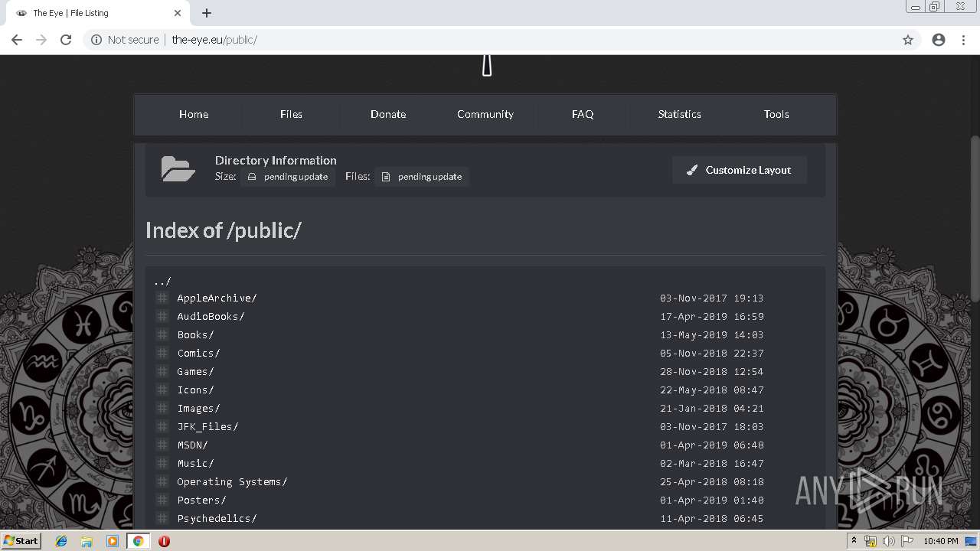Click the grid icon beside Posters/
Image resolution: width=980 pixels, height=551 pixels.
162,500
